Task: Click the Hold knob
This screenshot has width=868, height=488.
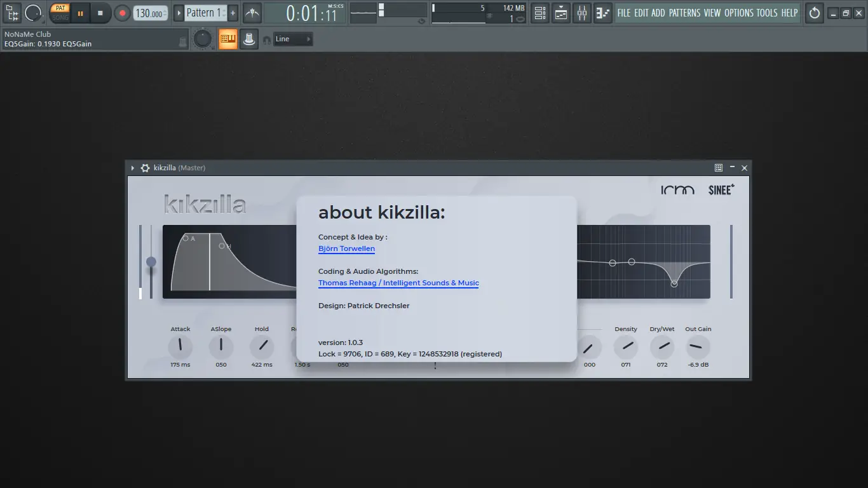Action: tap(262, 347)
